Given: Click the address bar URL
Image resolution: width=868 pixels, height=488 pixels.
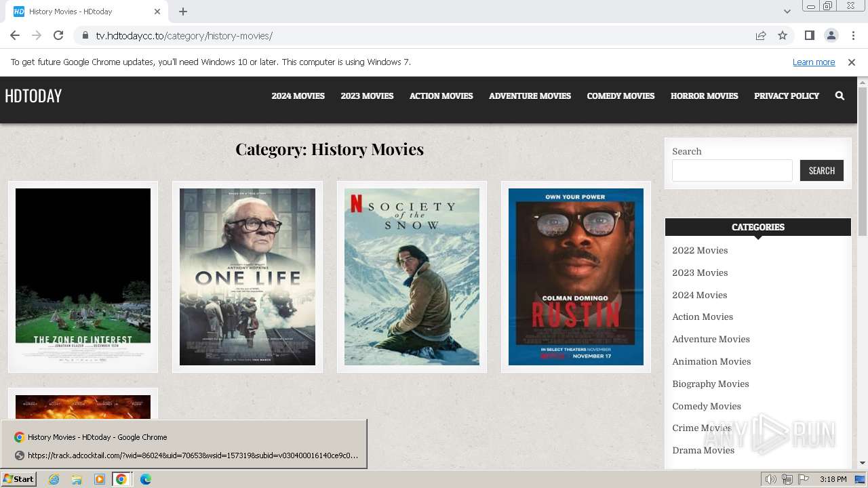Looking at the screenshot, I should pos(184,36).
